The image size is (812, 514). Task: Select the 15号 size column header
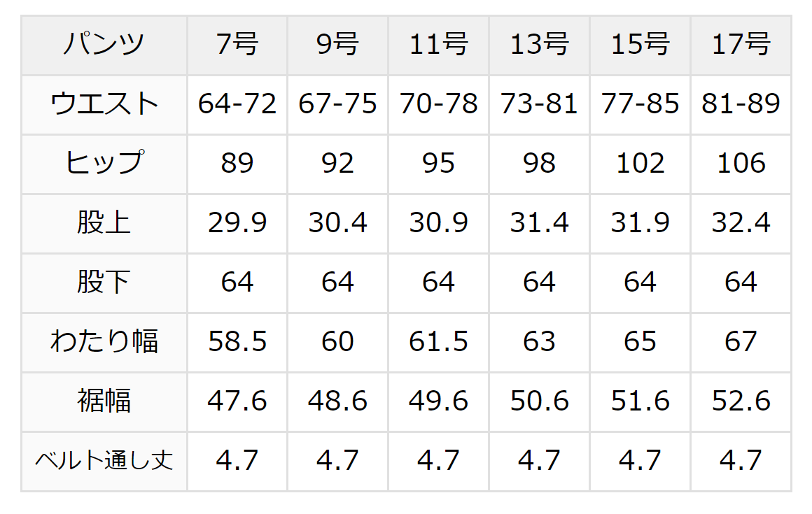coord(640,45)
